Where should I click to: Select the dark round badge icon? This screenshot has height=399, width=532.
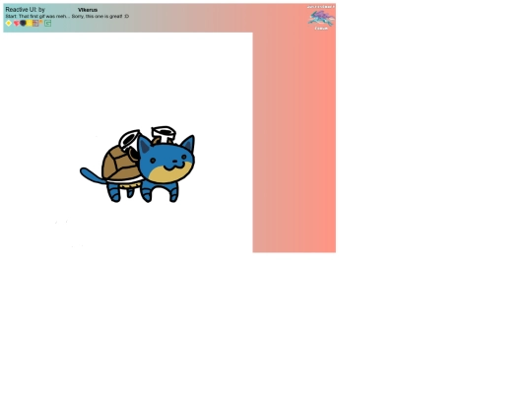pos(23,23)
